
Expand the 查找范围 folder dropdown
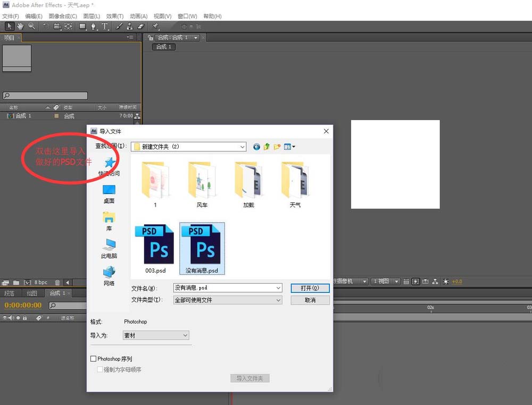tap(243, 147)
